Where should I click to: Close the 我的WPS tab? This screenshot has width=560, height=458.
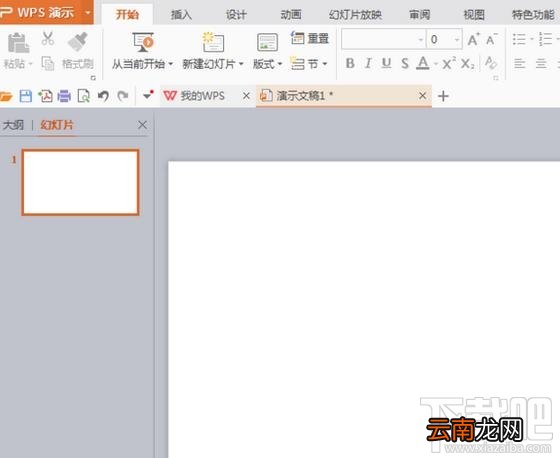tap(246, 96)
